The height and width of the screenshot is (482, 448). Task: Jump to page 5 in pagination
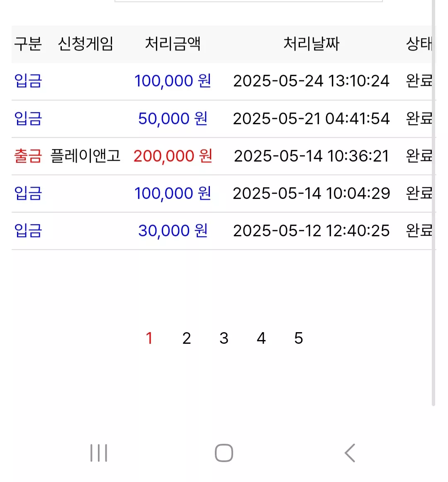click(299, 338)
